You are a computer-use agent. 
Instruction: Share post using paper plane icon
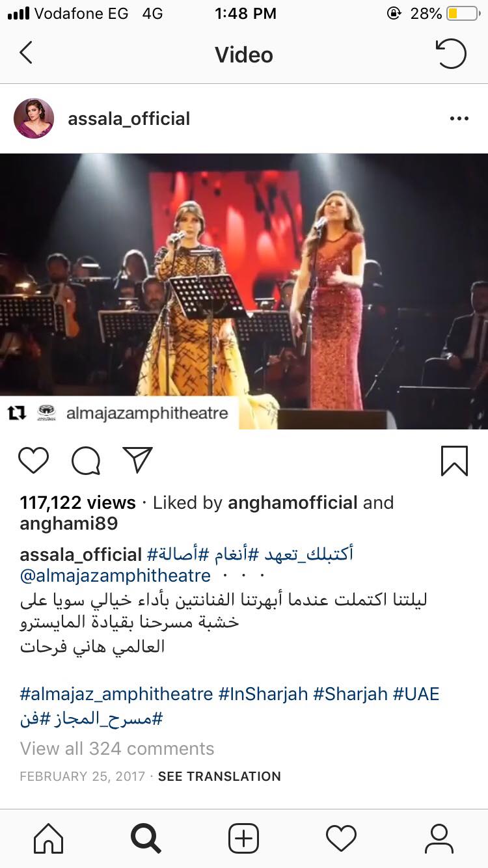(138, 459)
